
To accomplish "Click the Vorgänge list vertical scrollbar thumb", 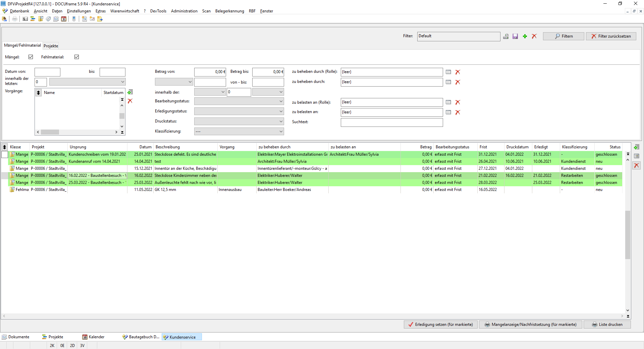I will [x=122, y=116].
